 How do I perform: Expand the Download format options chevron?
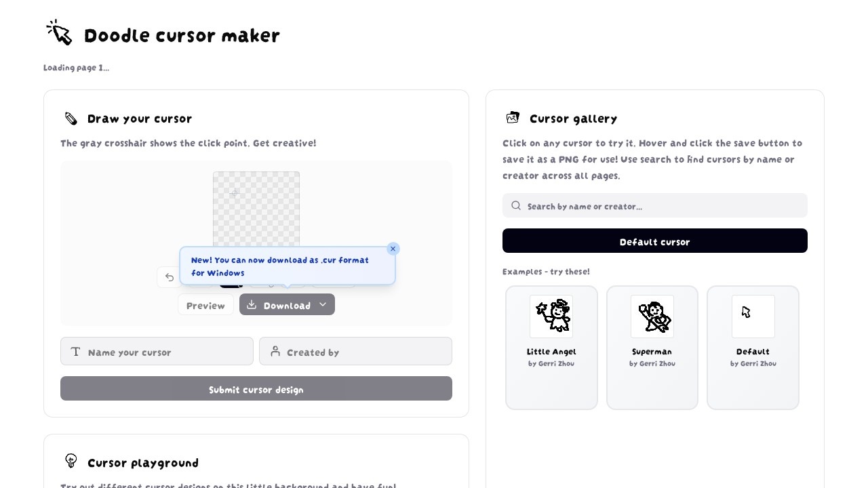323,304
